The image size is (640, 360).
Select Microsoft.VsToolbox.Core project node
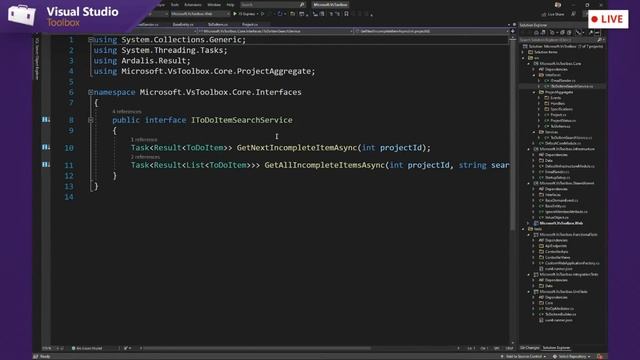pyautogui.click(x=560, y=64)
